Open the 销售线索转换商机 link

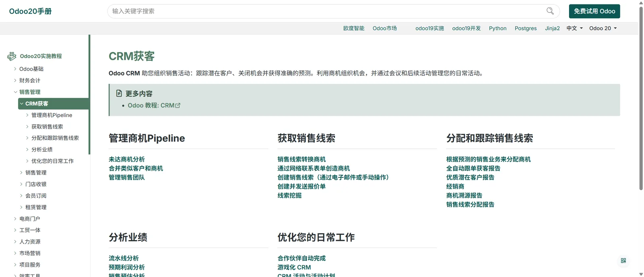(x=301, y=159)
